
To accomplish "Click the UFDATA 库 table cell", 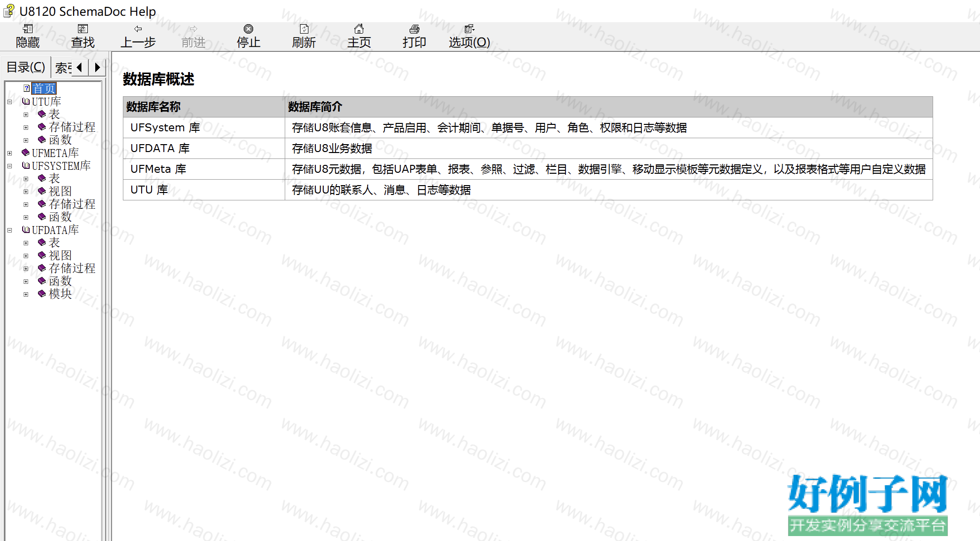I will click(x=204, y=148).
